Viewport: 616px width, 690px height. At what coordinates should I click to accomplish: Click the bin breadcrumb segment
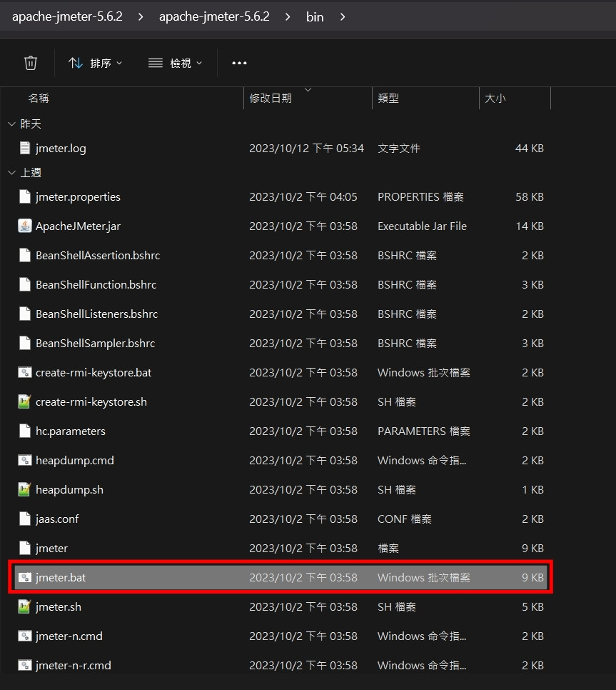[315, 16]
